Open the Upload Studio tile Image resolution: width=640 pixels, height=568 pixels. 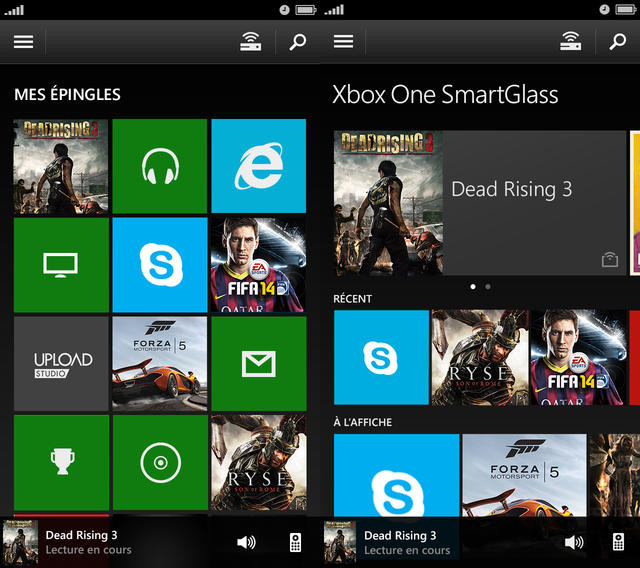tap(61, 364)
